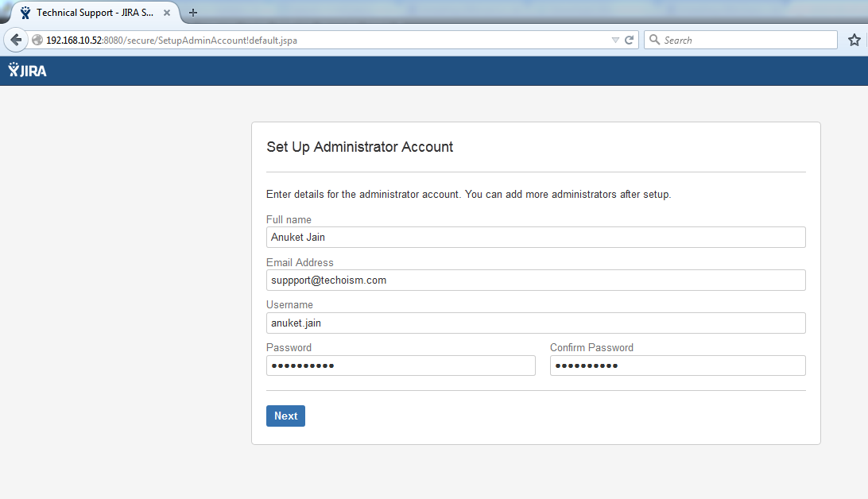
Task: Click the Email Address field label
Action: (300, 262)
